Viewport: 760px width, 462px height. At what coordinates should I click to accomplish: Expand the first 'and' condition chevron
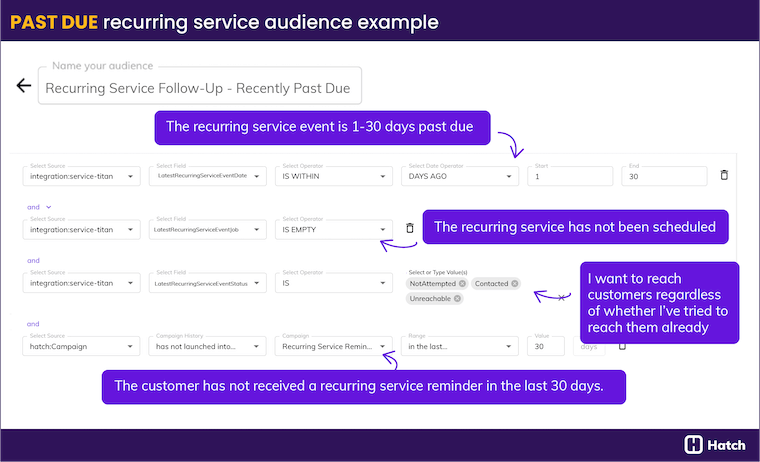tap(49, 207)
